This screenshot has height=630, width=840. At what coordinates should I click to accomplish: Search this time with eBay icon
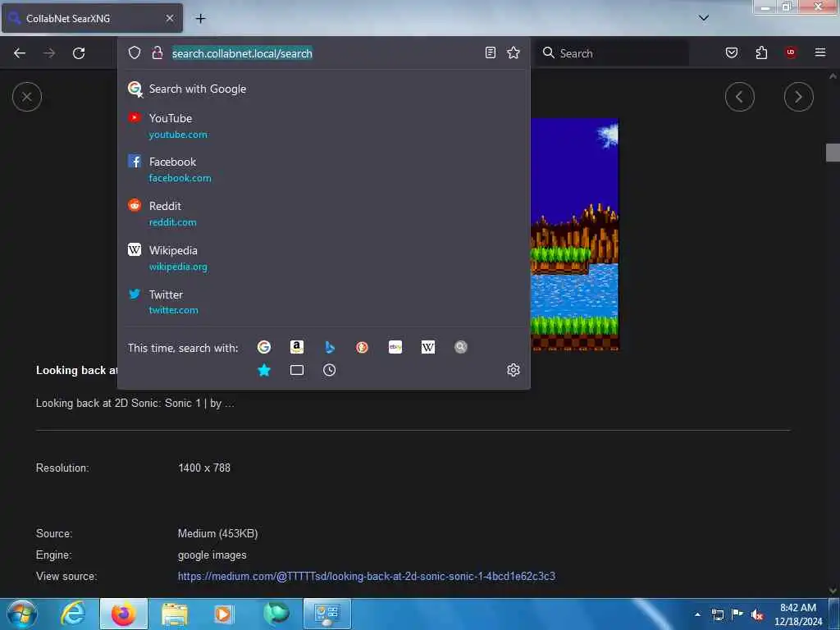pos(395,347)
